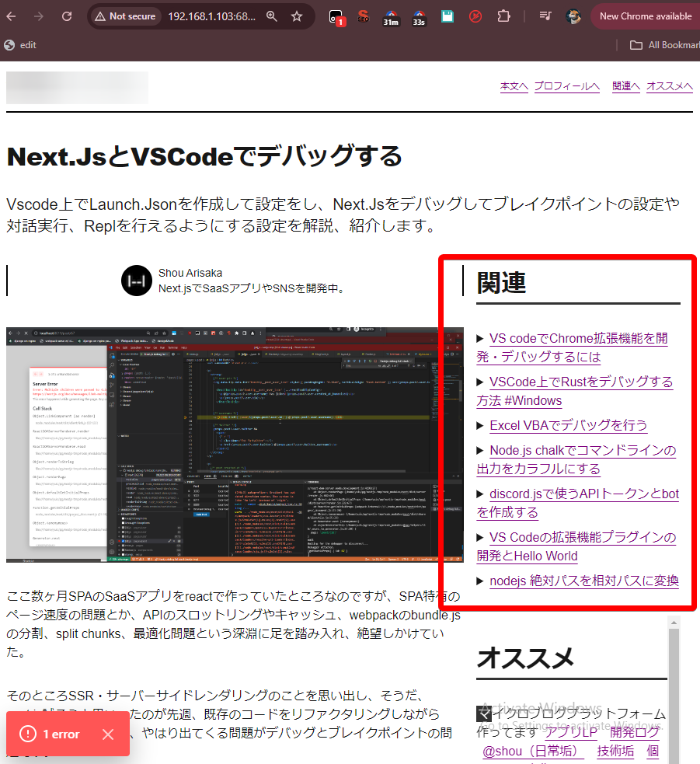Click the Not secure site info chip
Screen dimensions: 700x764
pyautogui.click(x=124, y=16)
